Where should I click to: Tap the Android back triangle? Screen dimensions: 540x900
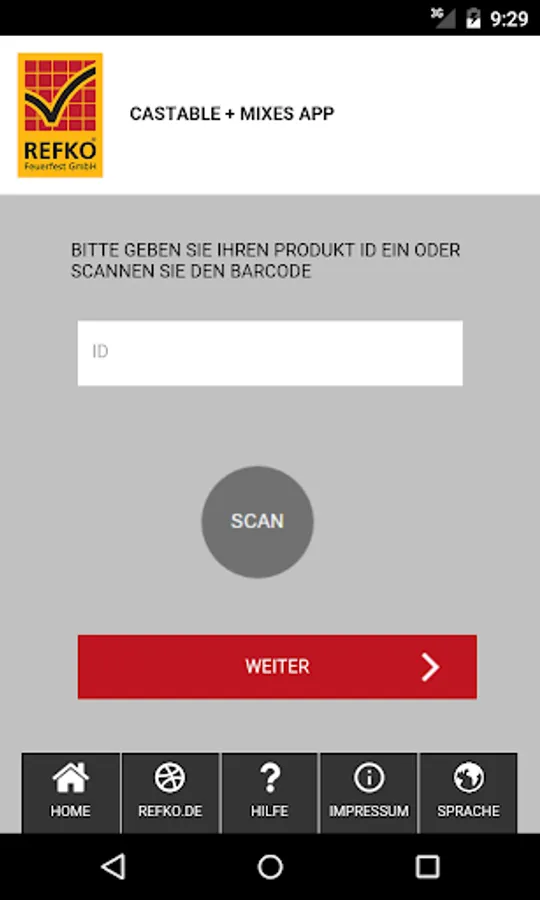click(114, 867)
